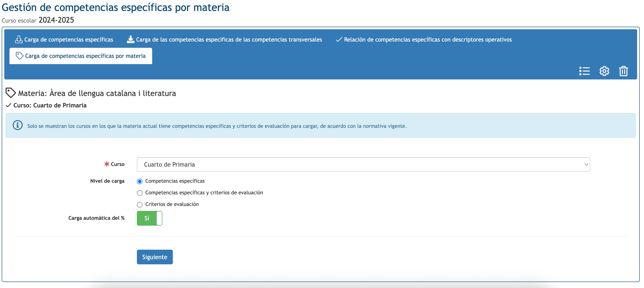Choose Competencias específicas y criterios de evaluación

click(x=140, y=193)
